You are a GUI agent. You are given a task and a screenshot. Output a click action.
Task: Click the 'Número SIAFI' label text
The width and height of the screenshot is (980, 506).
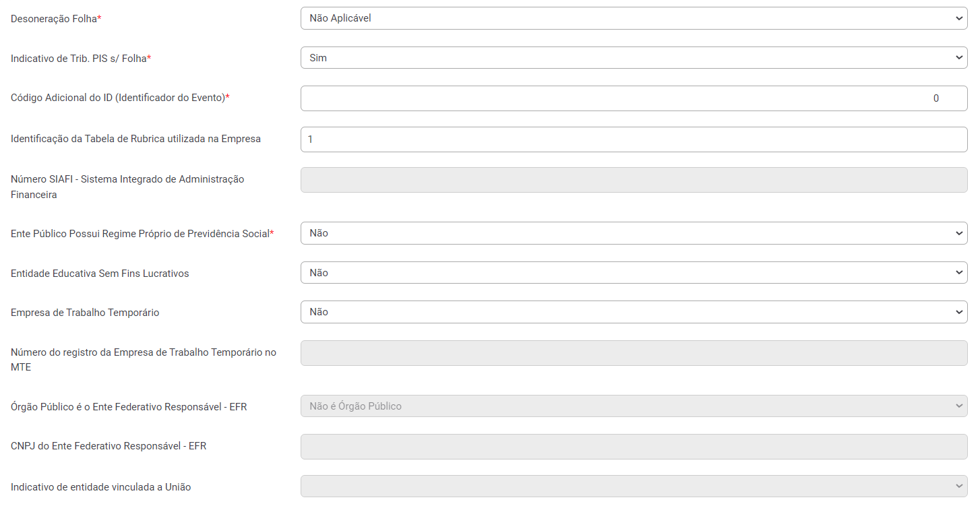(x=127, y=187)
